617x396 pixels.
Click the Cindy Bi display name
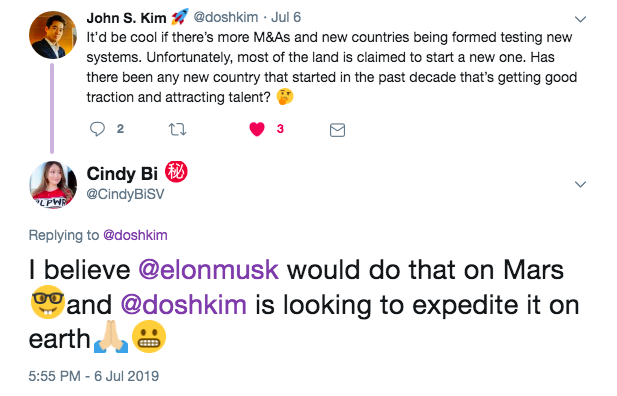122,174
